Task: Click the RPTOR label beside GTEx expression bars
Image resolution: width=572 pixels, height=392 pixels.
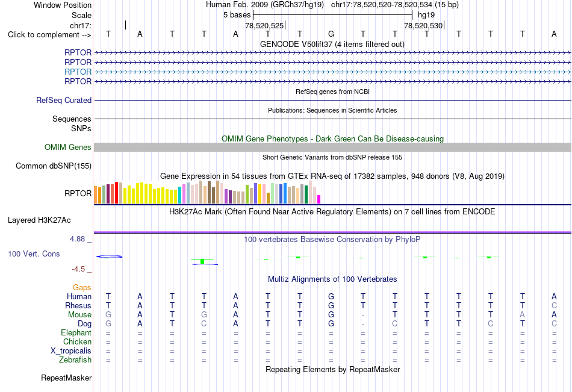Action: [x=78, y=193]
